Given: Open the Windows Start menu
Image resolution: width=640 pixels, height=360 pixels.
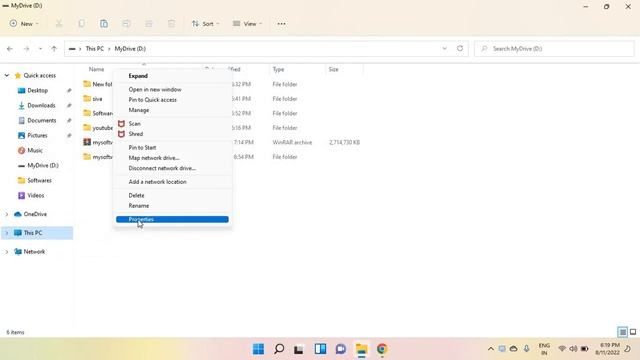Looking at the screenshot, I should (258, 349).
